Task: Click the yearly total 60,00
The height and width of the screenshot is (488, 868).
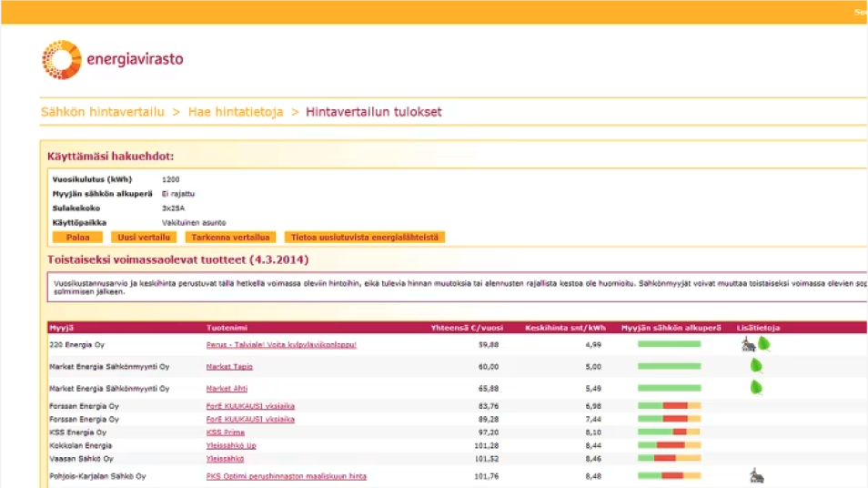Action: coord(489,367)
